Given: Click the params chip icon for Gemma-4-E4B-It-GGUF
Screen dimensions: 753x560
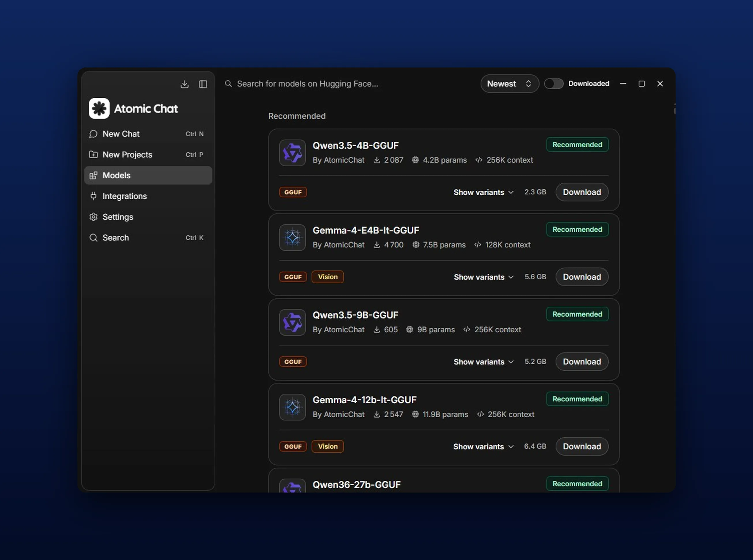Looking at the screenshot, I should point(415,245).
